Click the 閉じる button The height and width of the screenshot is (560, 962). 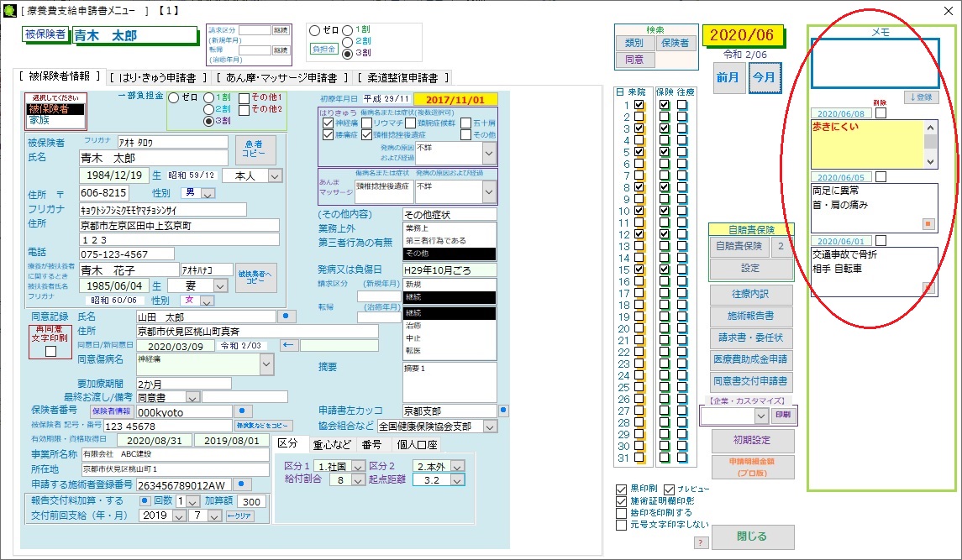pyautogui.click(x=751, y=536)
